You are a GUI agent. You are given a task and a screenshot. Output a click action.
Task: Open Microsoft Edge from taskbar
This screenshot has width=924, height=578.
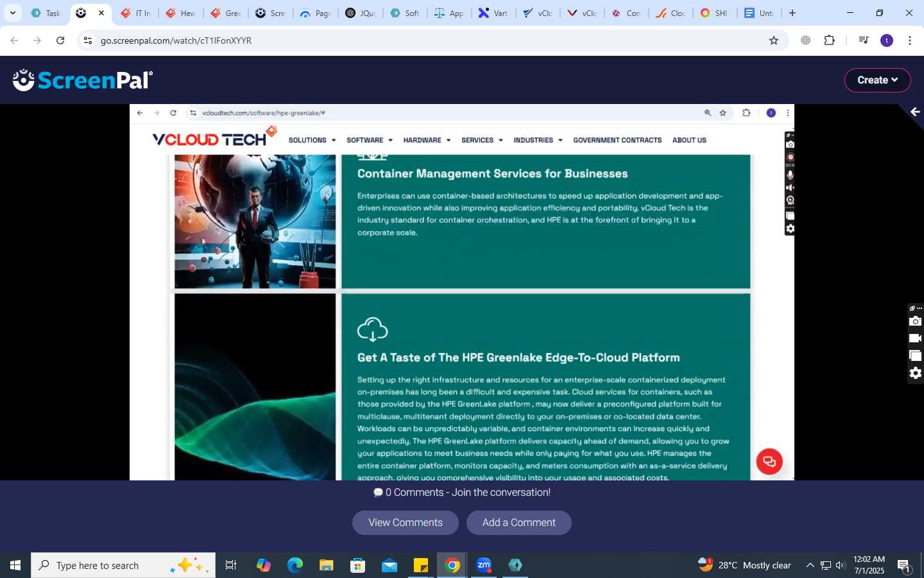point(295,565)
